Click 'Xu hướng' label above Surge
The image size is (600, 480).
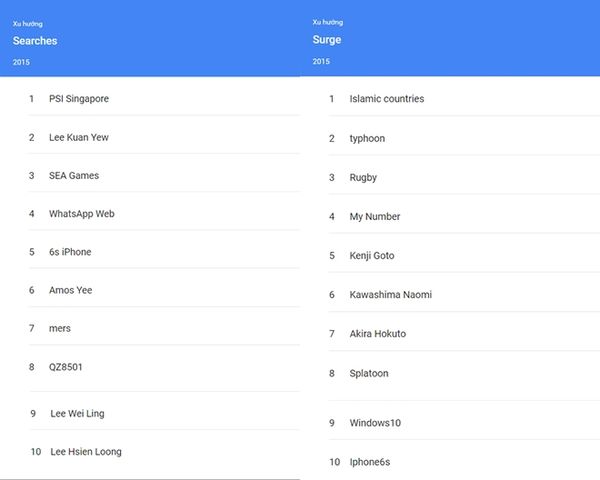(328, 22)
